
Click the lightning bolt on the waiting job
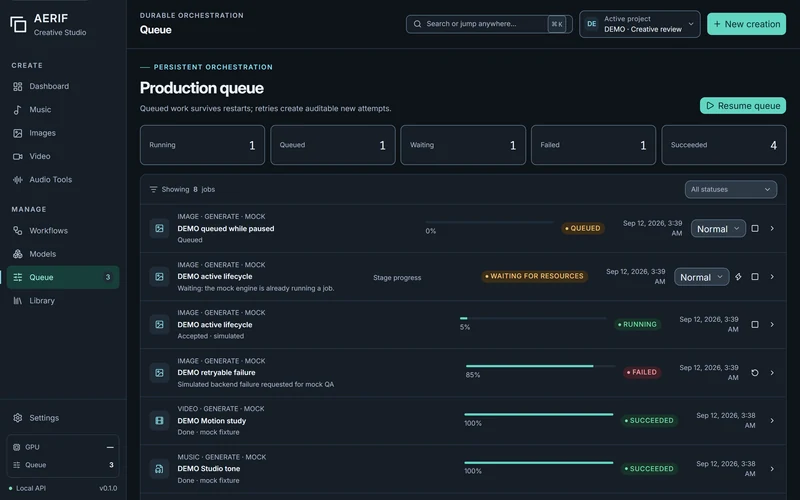pos(738,277)
